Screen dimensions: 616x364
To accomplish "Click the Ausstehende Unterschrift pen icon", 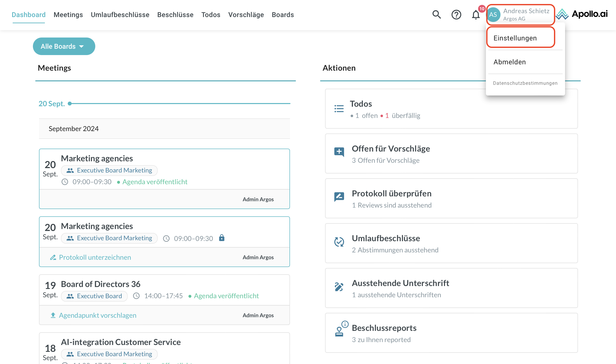I will click(x=339, y=287).
